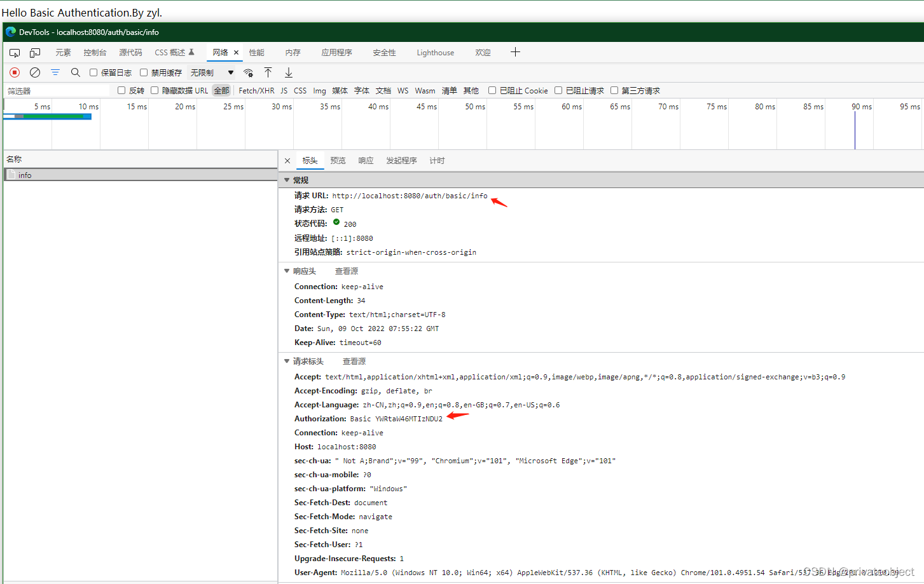Viewport: 924px width, 584px height.
Task: Switch to 源代码 tab
Action: pos(130,53)
